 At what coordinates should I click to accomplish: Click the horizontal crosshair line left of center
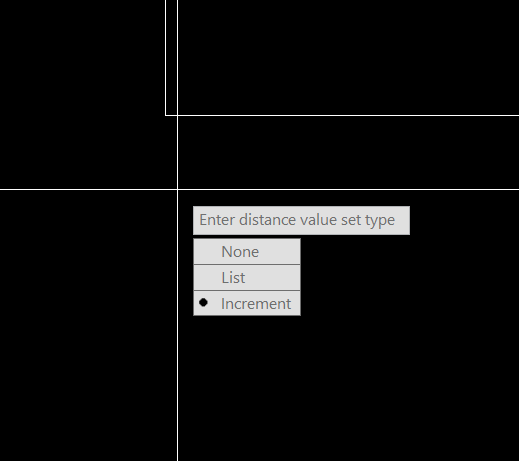pos(88,189)
